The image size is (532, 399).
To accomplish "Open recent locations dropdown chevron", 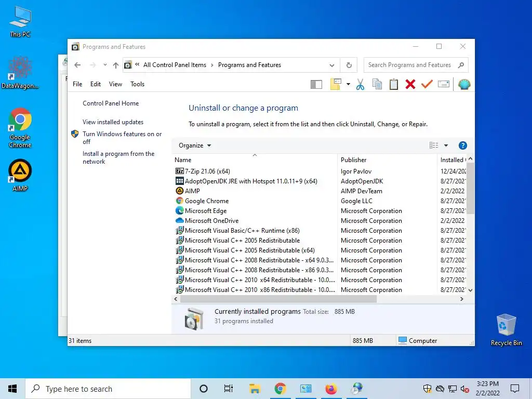I will click(x=105, y=65).
